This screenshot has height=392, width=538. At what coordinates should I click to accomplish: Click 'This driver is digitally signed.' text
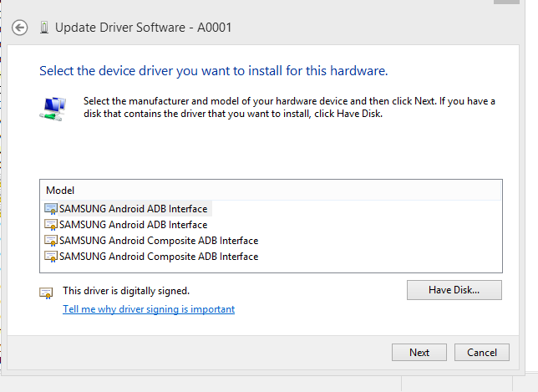(x=126, y=291)
